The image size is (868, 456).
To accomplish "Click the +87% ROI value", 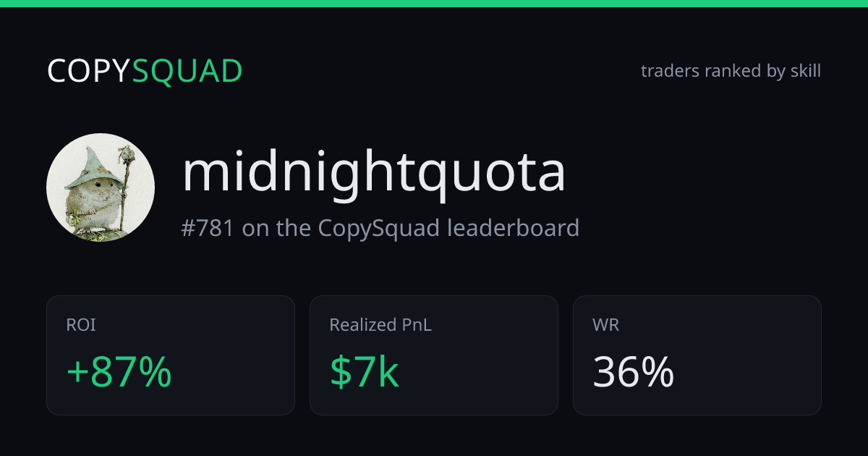I will pyautogui.click(x=119, y=373).
